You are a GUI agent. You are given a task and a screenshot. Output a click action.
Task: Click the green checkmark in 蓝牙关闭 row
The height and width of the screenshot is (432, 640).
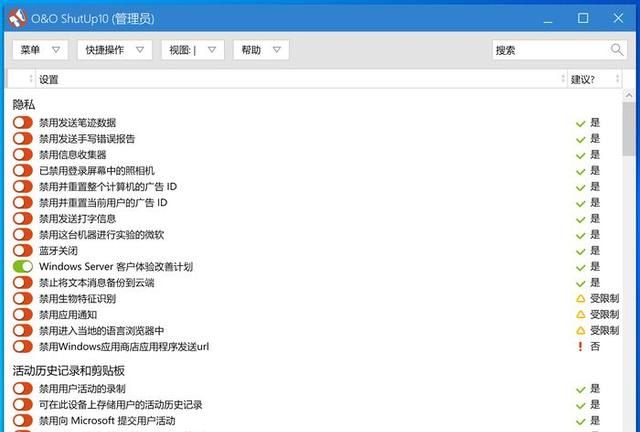[x=580, y=252]
